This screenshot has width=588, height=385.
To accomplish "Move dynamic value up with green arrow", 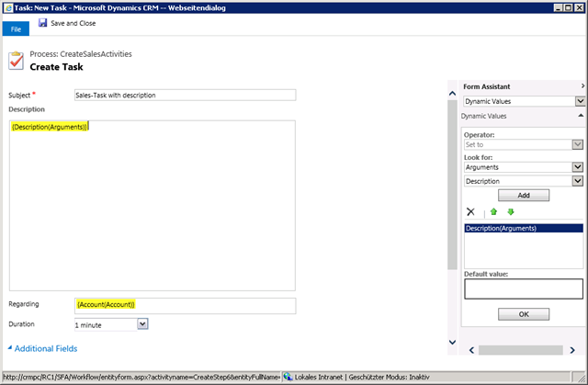I will click(x=493, y=212).
